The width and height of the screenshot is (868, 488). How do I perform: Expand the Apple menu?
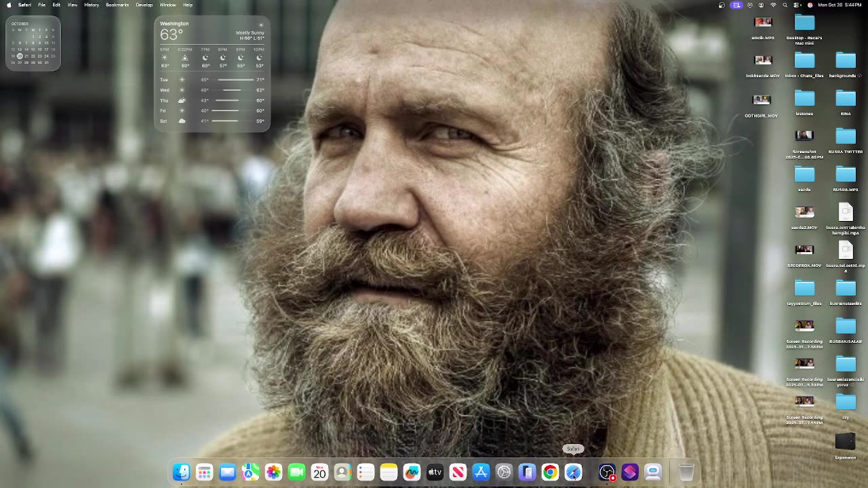pos(8,5)
